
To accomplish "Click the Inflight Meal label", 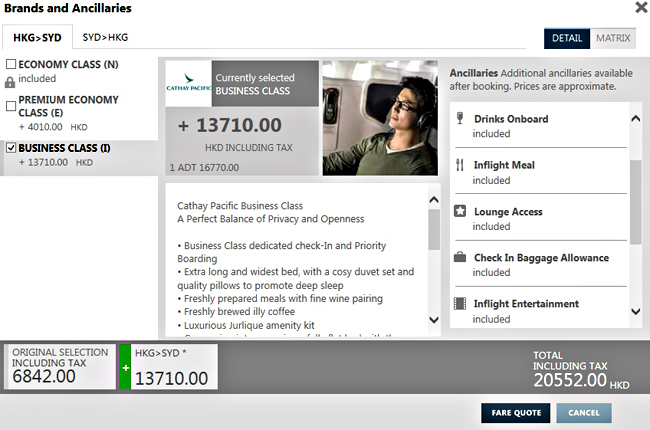I will 504,165.
